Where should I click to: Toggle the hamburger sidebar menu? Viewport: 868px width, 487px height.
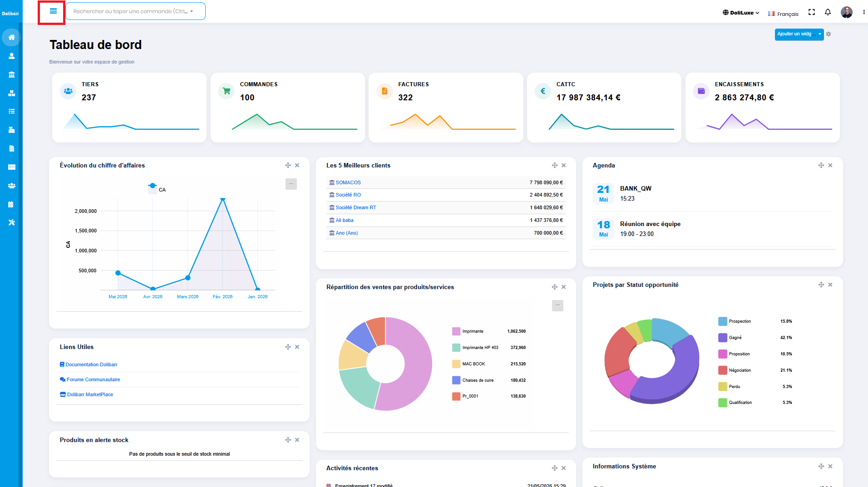[x=53, y=11]
